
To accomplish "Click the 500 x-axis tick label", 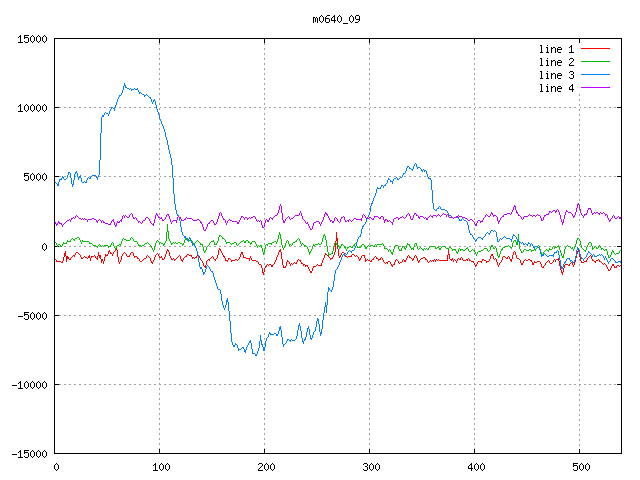I will pyautogui.click(x=580, y=467).
